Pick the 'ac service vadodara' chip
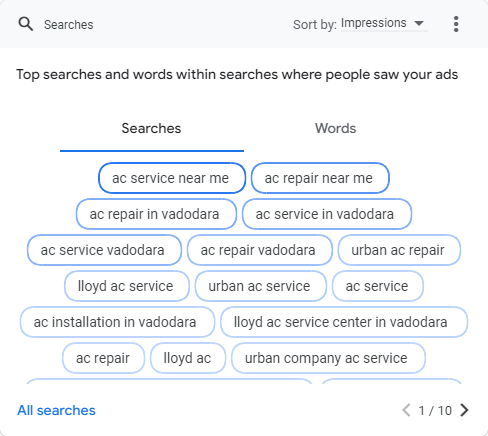The height and width of the screenshot is (436, 488). pos(104,250)
